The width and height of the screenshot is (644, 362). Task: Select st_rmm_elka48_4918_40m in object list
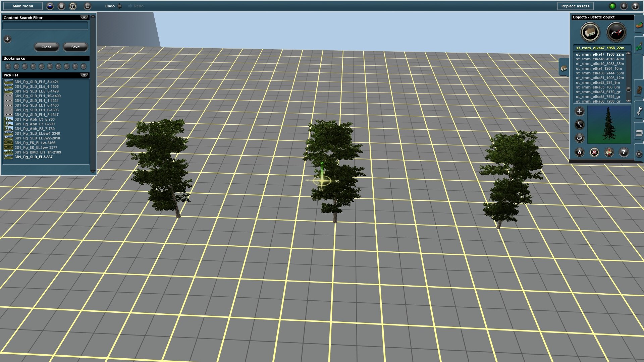coord(600,59)
